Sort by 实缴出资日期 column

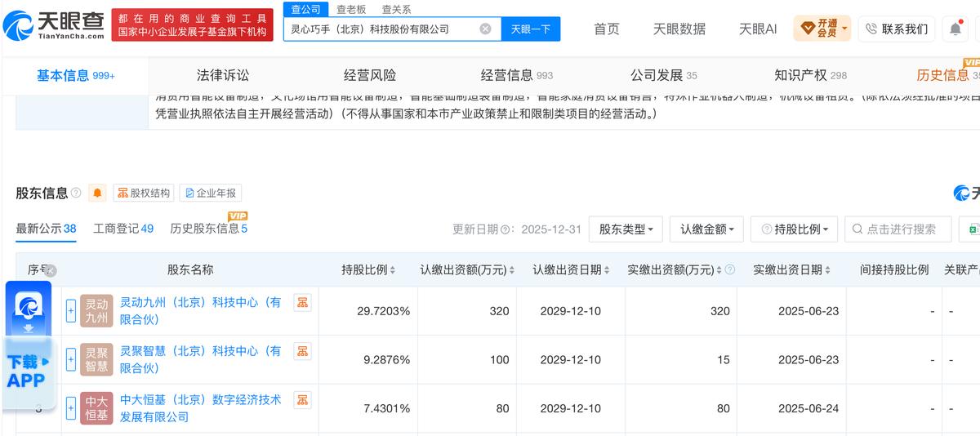click(x=828, y=270)
